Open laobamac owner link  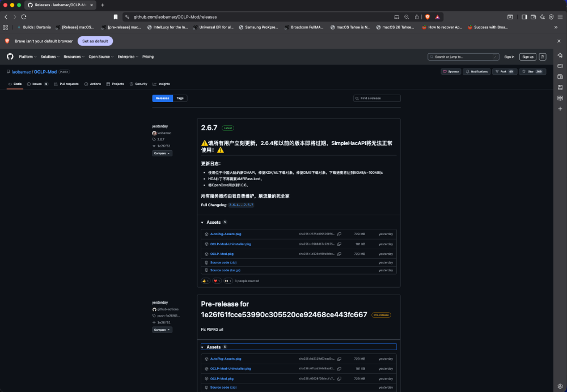click(x=22, y=72)
